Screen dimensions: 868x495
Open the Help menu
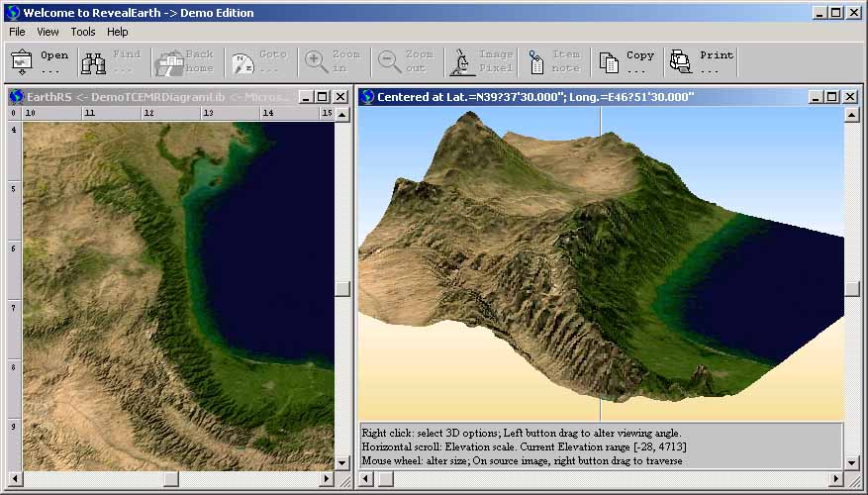tap(118, 32)
